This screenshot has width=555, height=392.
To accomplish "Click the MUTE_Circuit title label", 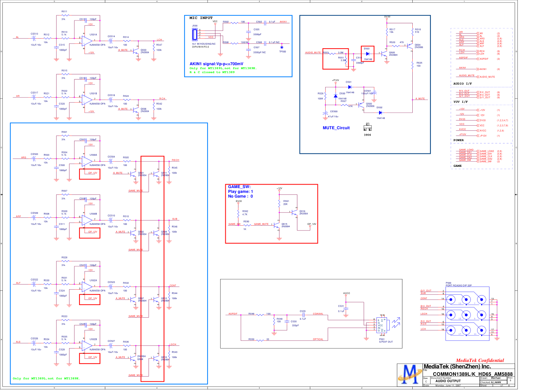I will (336, 128).
